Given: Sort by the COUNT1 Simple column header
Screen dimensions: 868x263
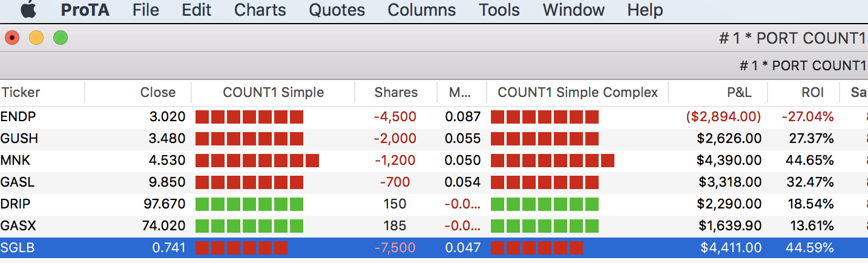Looking at the screenshot, I should point(274,93).
